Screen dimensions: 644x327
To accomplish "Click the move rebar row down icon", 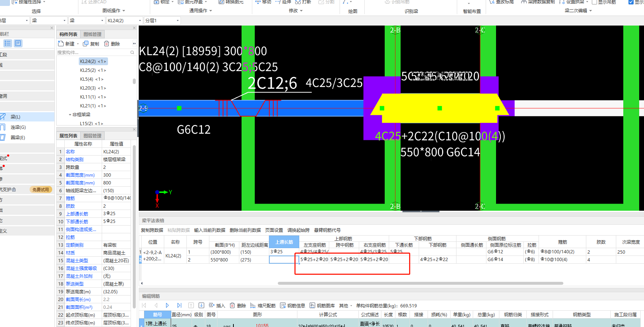I will pos(201,306).
